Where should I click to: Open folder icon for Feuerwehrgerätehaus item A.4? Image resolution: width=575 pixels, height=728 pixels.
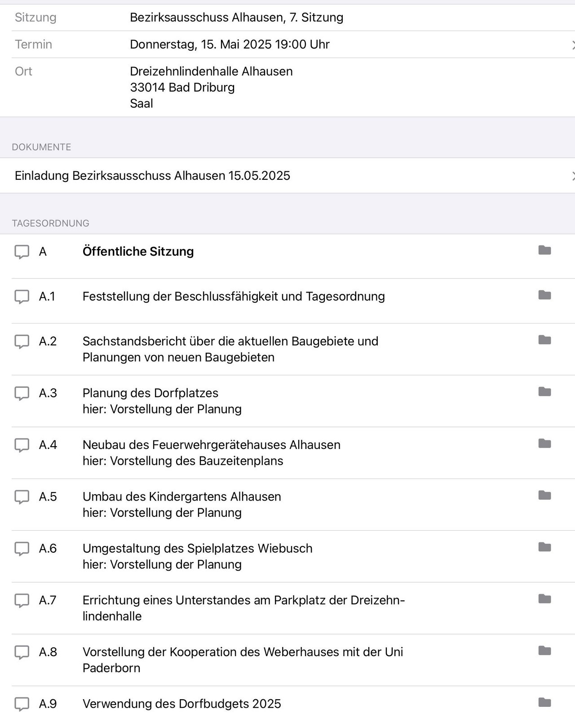click(544, 444)
